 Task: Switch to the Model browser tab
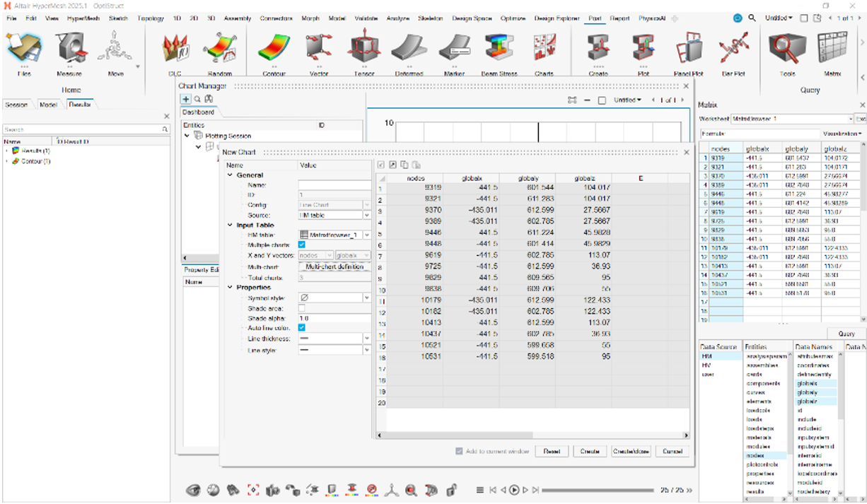click(48, 105)
